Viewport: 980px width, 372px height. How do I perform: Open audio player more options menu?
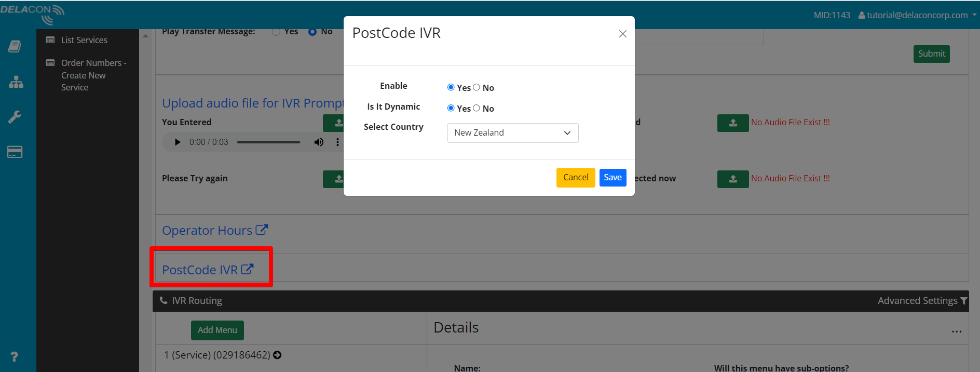(337, 142)
